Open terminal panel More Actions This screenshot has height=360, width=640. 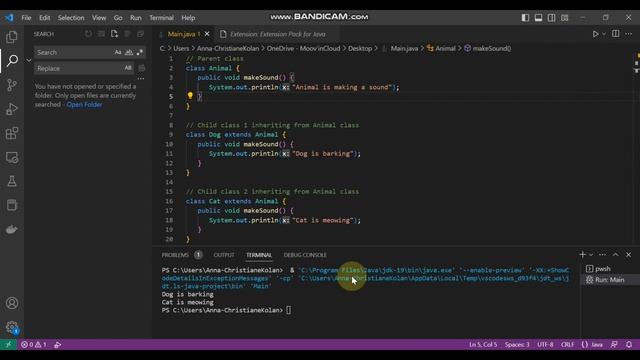pos(602,254)
